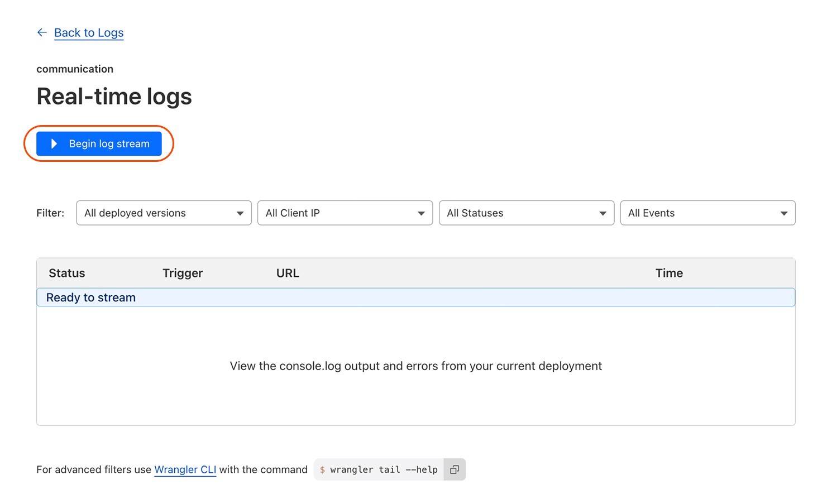
Task: Select the Ready to stream row
Action: 416,297
